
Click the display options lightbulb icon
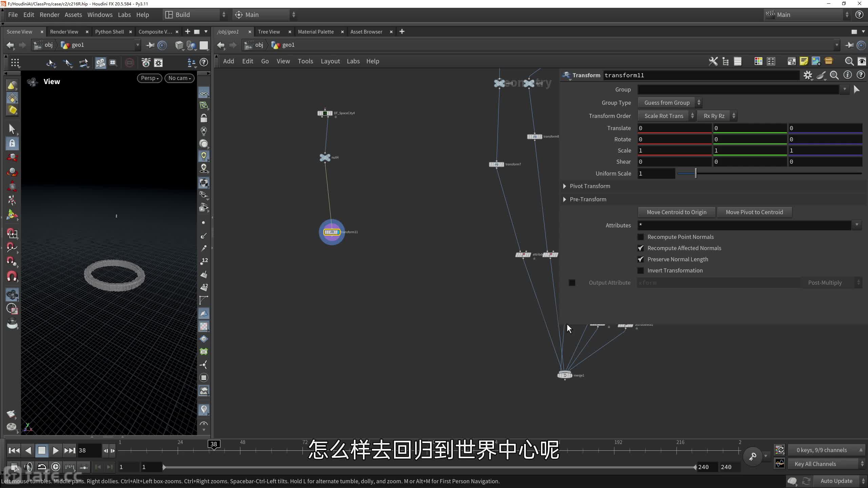[203, 156]
